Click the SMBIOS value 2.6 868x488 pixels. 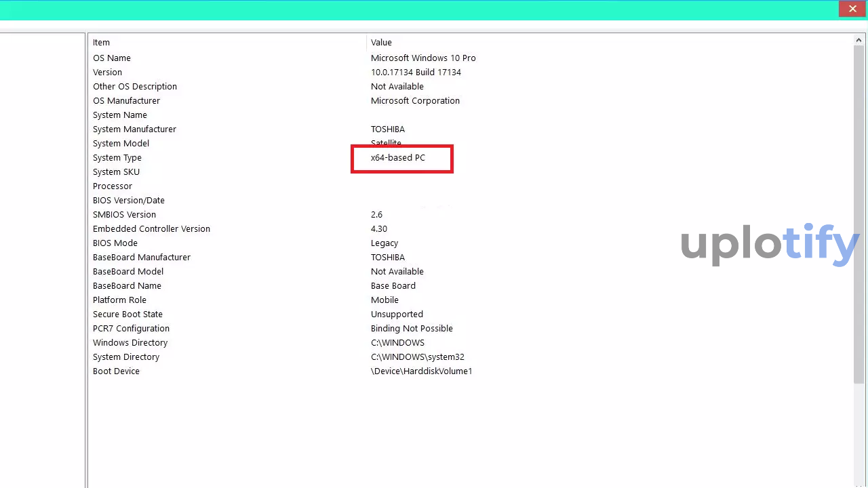376,214
